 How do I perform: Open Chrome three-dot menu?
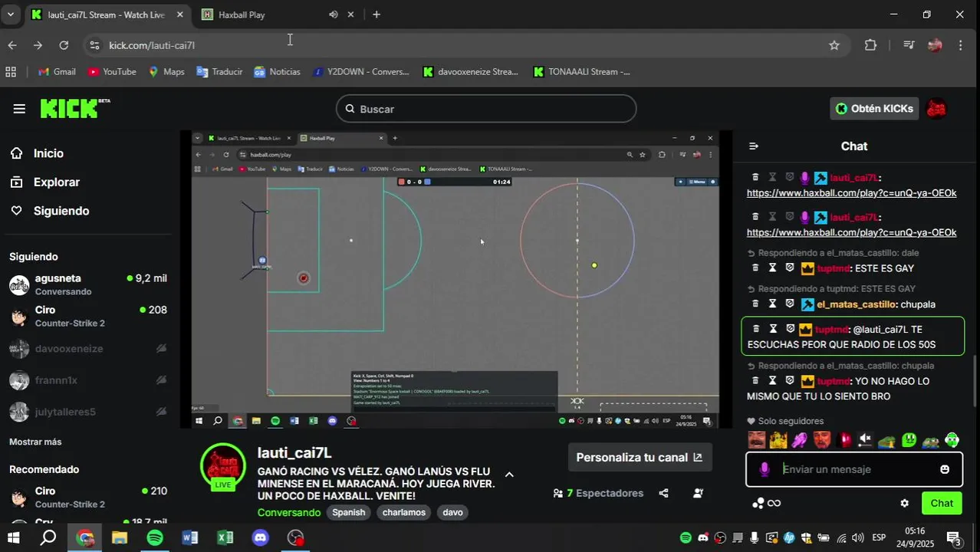[960, 45]
